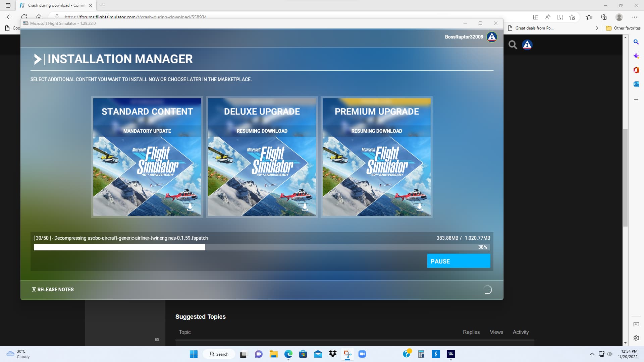This screenshot has width=644, height=362.
Task: Open the Windows Start menu
Action: pyautogui.click(x=194, y=354)
